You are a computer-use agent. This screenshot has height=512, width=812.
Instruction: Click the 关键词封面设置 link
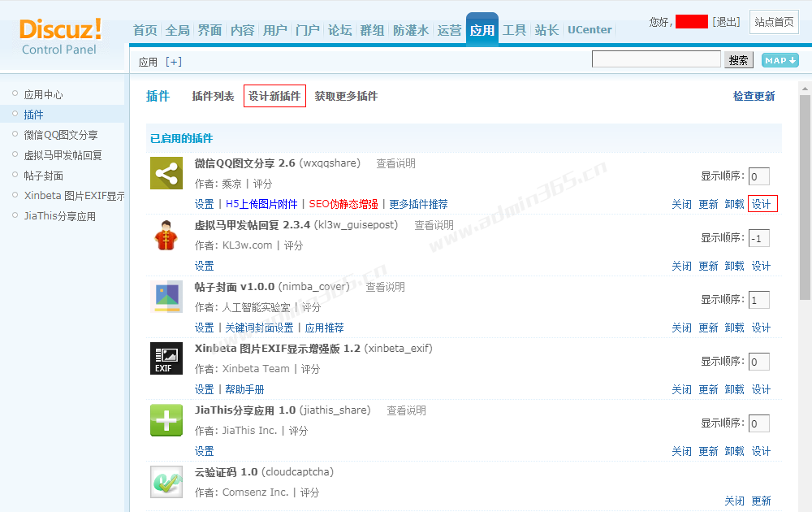pyautogui.click(x=259, y=328)
